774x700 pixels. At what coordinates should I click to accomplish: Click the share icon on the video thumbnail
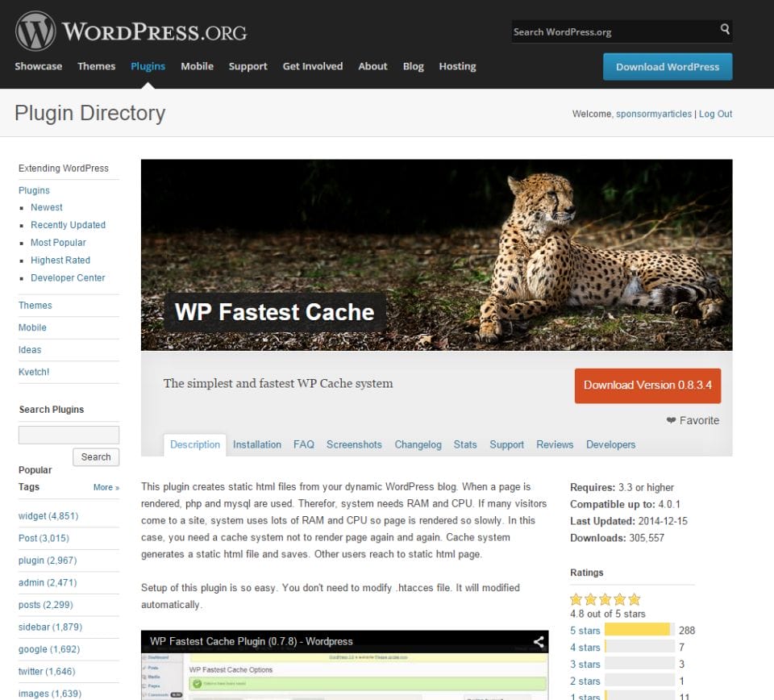click(538, 641)
